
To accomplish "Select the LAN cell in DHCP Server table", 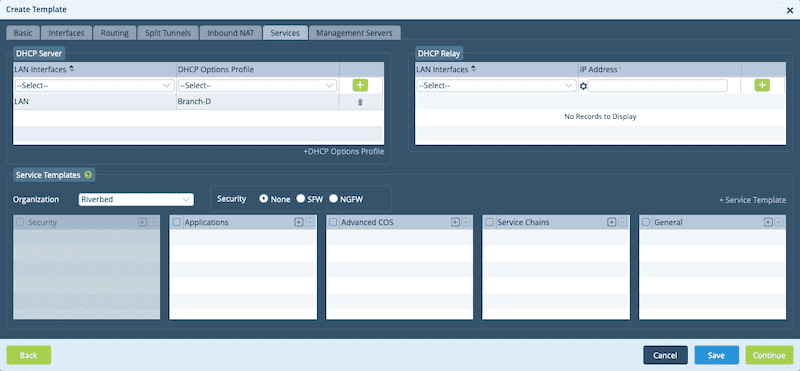I will tap(94, 102).
